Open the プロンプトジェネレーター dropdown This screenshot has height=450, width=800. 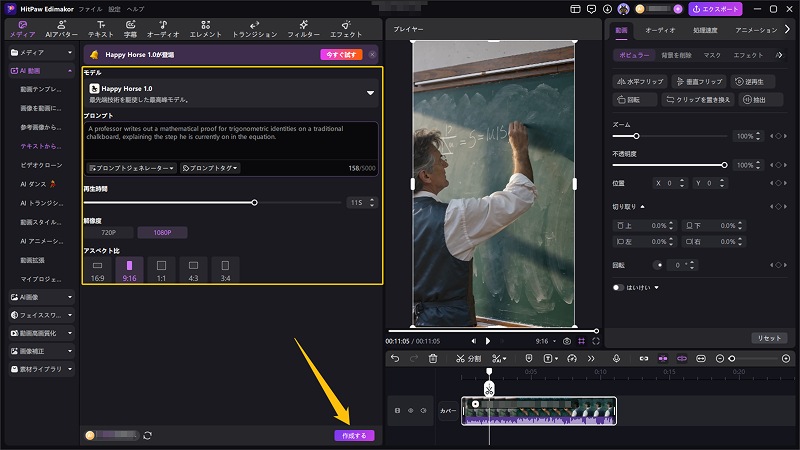coord(132,168)
